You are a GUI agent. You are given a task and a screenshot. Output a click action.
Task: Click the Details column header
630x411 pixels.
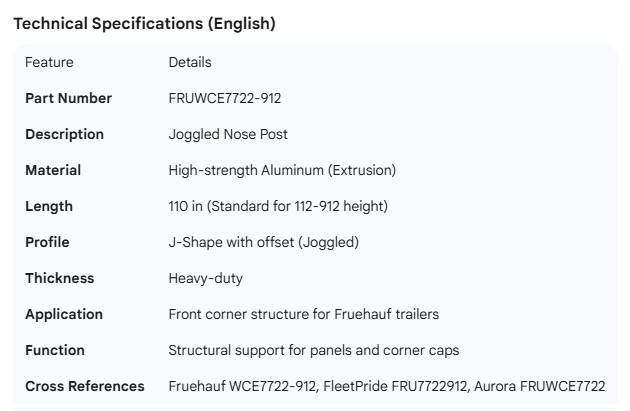pyautogui.click(x=190, y=62)
